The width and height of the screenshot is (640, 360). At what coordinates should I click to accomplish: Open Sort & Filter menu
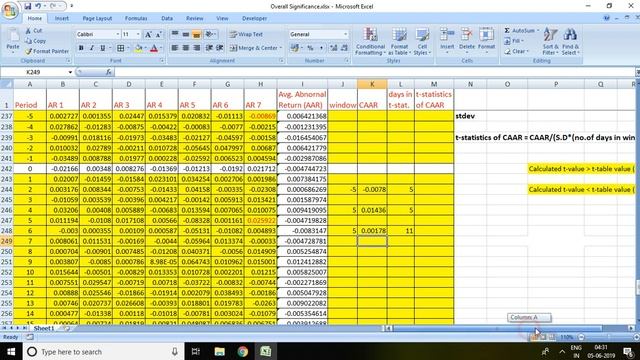550,41
